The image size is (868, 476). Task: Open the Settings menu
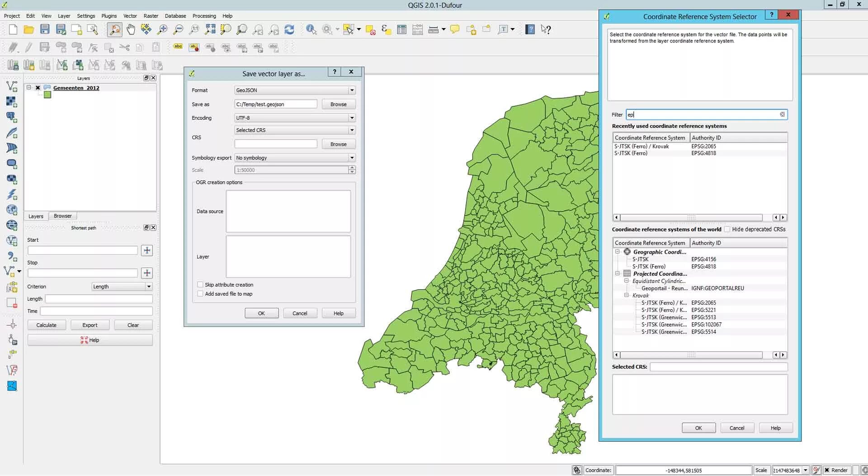pyautogui.click(x=86, y=16)
